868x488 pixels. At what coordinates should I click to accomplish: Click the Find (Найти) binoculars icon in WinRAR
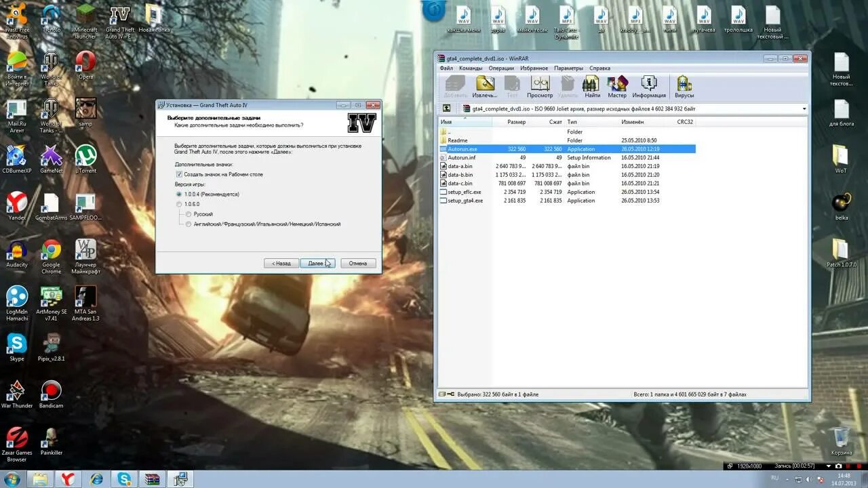(591, 86)
